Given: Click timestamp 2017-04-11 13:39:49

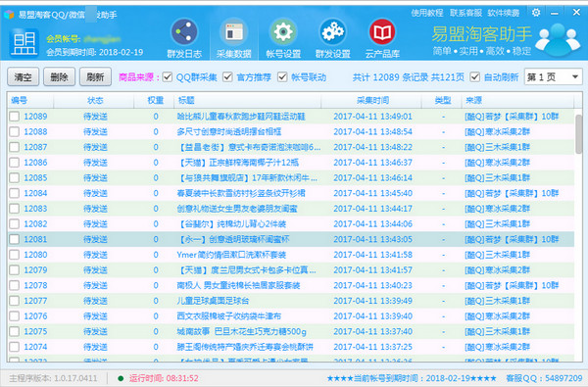Looking at the screenshot, I should (372, 301).
